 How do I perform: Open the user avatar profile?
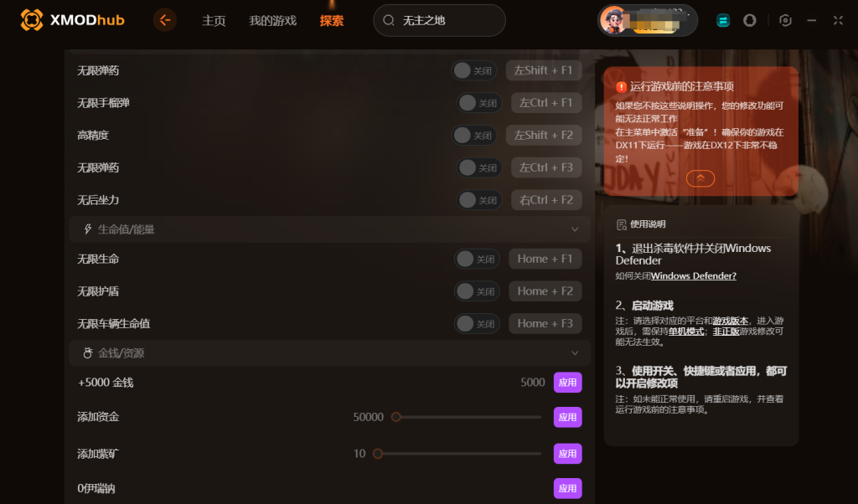pyautogui.click(x=613, y=20)
